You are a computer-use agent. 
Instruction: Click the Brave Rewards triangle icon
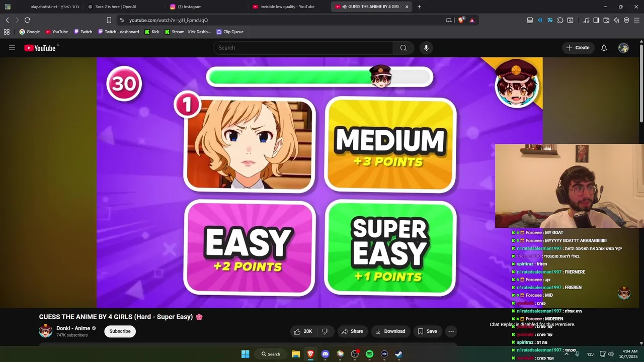tap(472, 20)
